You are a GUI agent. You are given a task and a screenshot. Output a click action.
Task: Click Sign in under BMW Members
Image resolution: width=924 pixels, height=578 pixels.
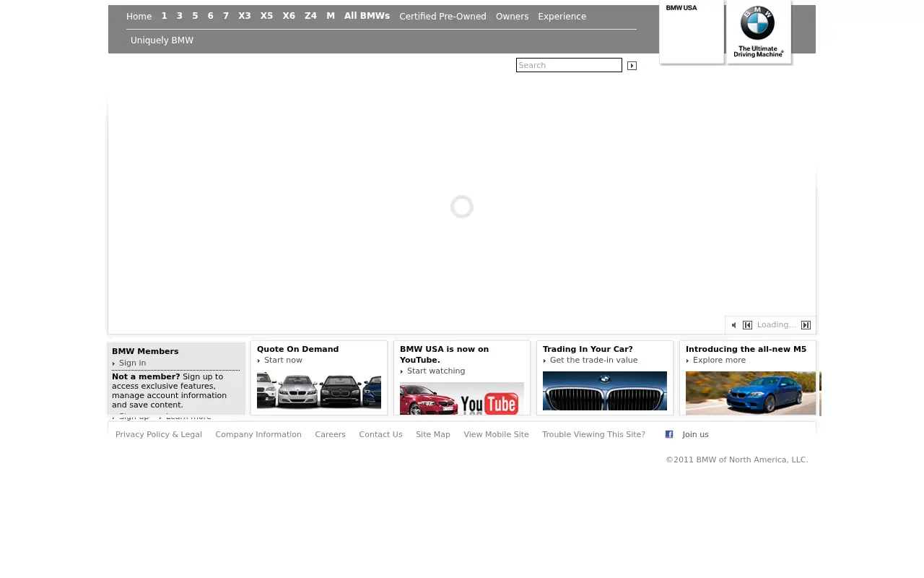point(132,363)
